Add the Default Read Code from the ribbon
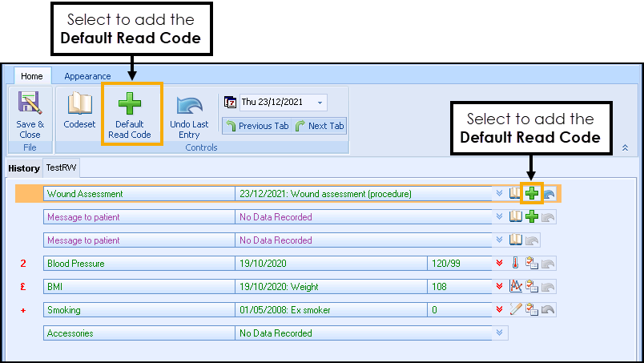 [x=130, y=114]
